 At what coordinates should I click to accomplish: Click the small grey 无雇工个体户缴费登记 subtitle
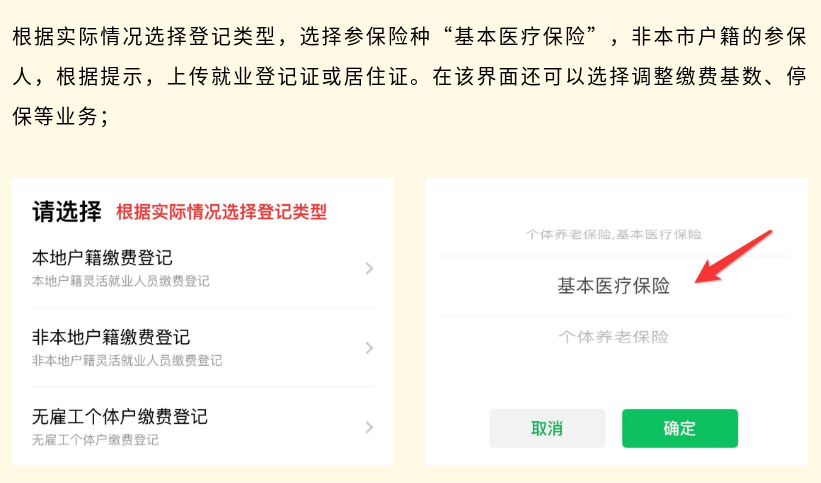click(95, 440)
